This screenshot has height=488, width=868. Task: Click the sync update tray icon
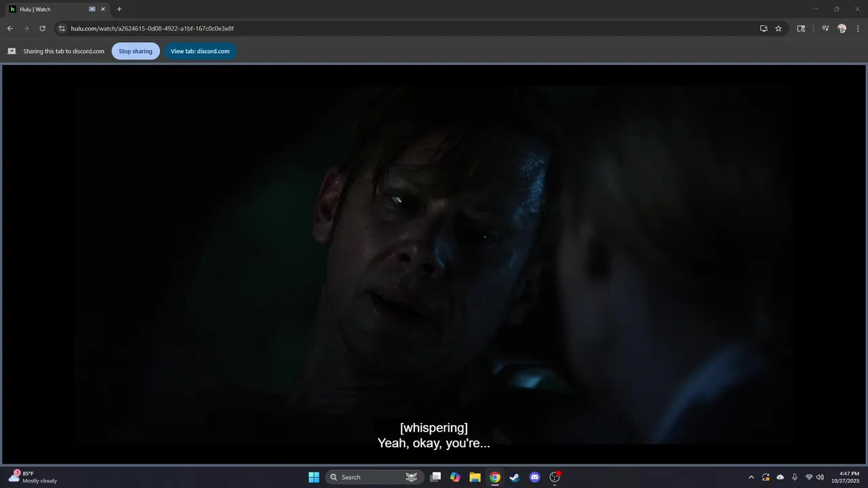pyautogui.click(x=766, y=477)
